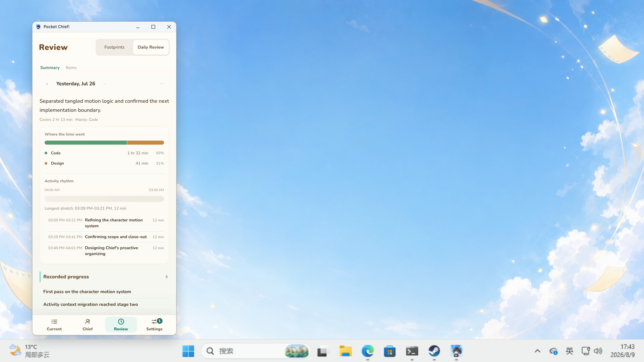644x362 pixels.
Task: Open the Terminal from the taskbar
Action: click(412, 351)
